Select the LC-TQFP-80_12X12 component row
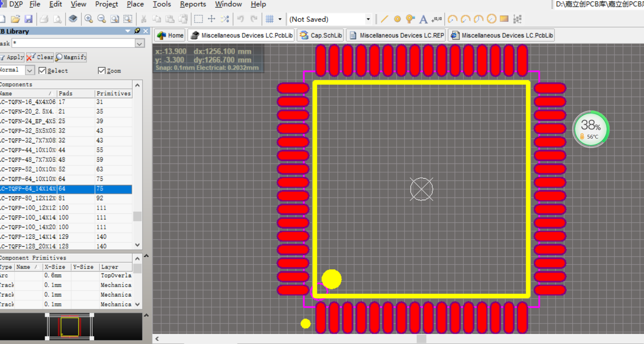This screenshot has width=644, height=344. pyautogui.click(x=66, y=198)
